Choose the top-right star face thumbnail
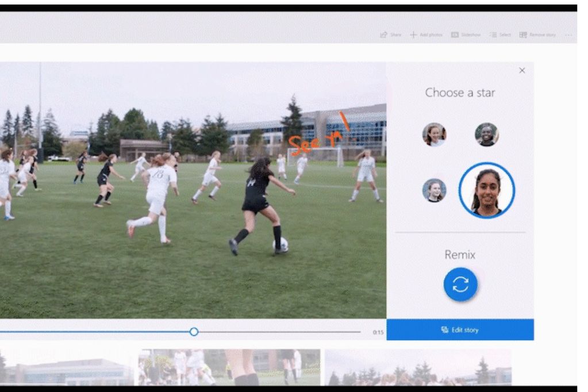Image resolution: width=588 pixels, height=392 pixels. [486, 134]
